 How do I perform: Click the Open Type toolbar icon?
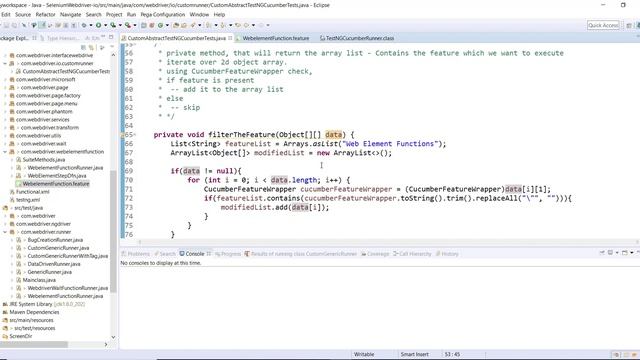click(x=176, y=25)
